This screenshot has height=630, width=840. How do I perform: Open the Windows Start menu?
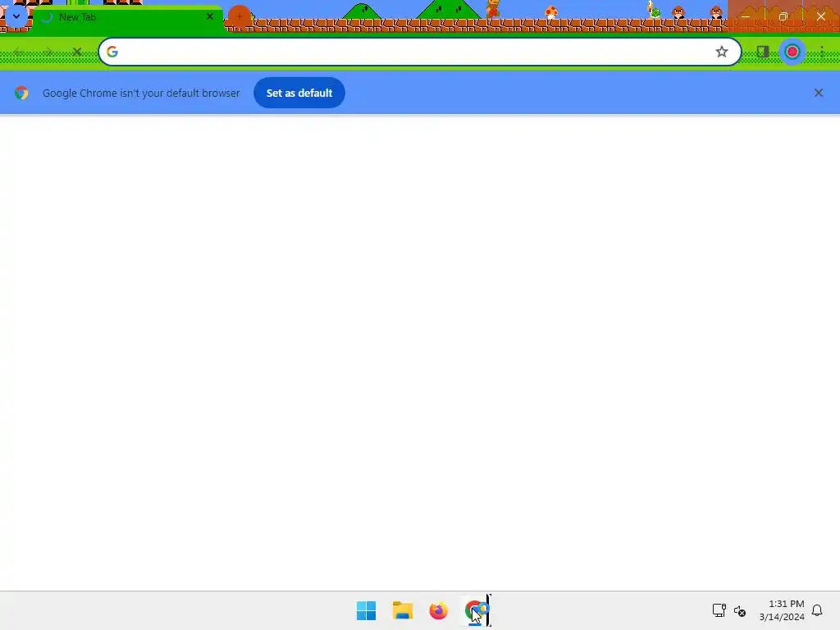[x=367, y=610]
